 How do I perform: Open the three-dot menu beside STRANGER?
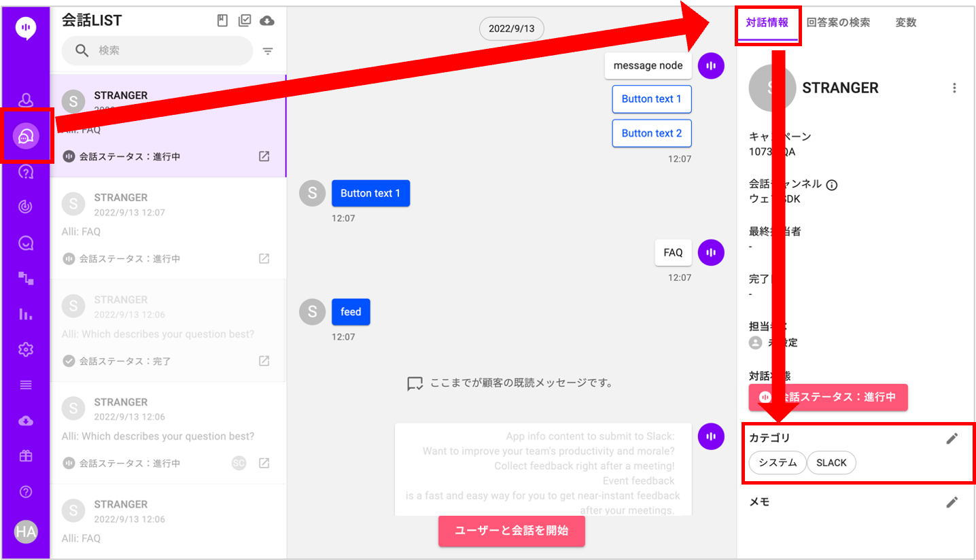point(954,88)
